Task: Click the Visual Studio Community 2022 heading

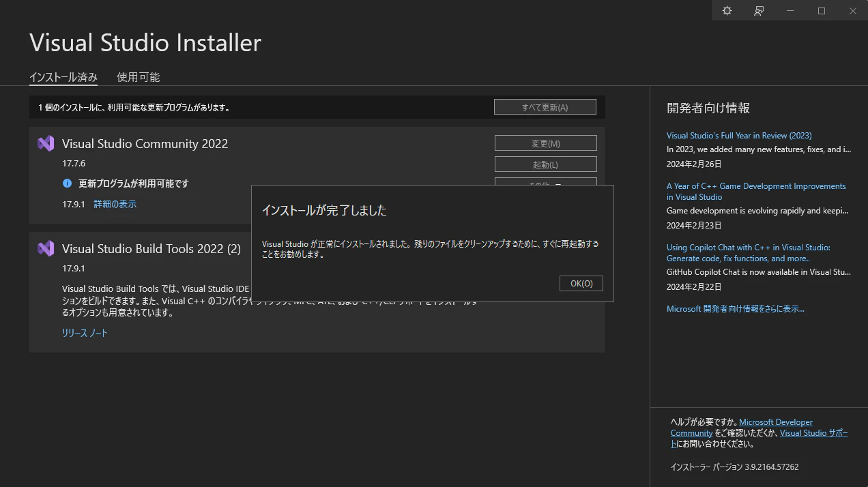Action: tap(145, 143)
